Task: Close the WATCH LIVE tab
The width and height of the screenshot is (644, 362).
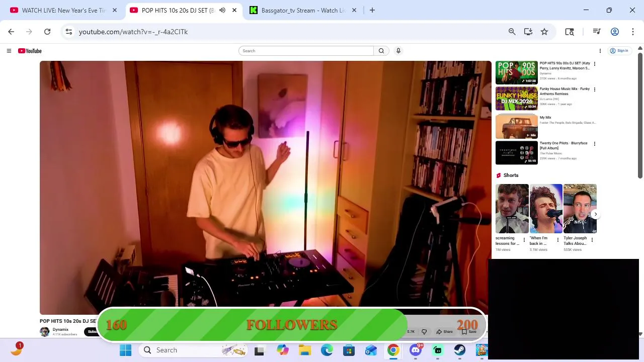Action: (x=114, y=10)
